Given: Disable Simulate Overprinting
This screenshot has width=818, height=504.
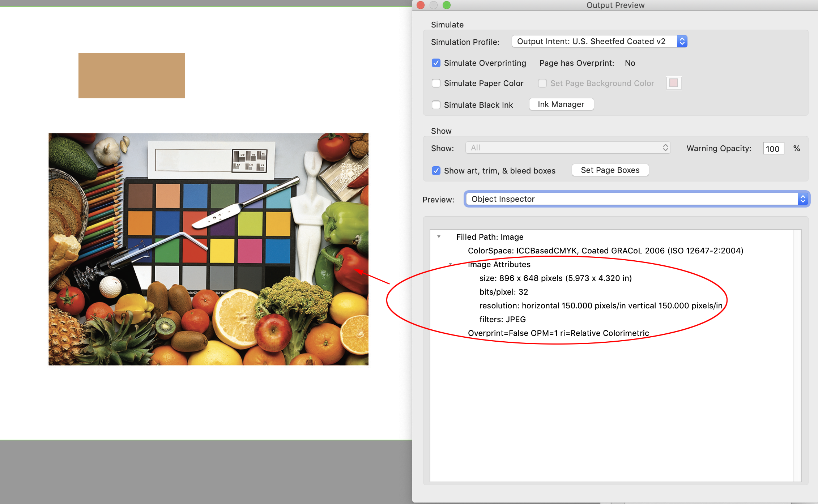Looking at the screenshot, I should (x=436, y=63).
